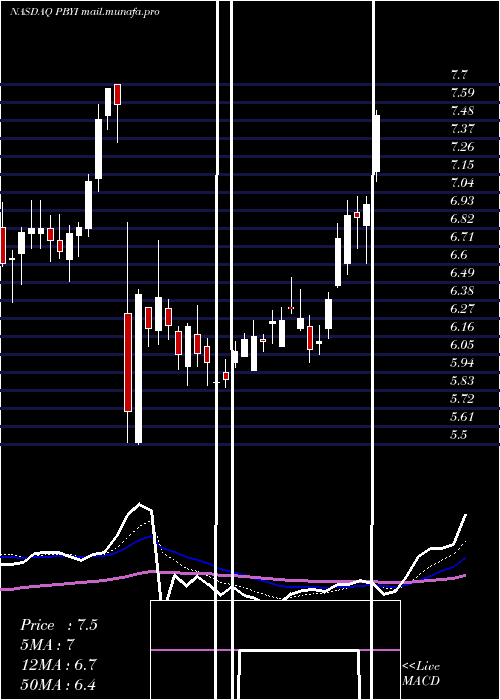Click the 5MA : 7 readout
Screen dimensions: 500x700
tap(47, 645)
